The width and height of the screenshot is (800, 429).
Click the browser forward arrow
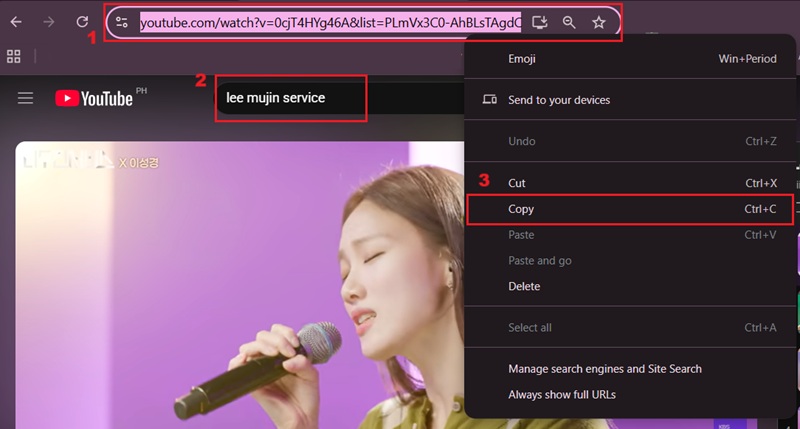pyautogui.click(x=49, y=22)
